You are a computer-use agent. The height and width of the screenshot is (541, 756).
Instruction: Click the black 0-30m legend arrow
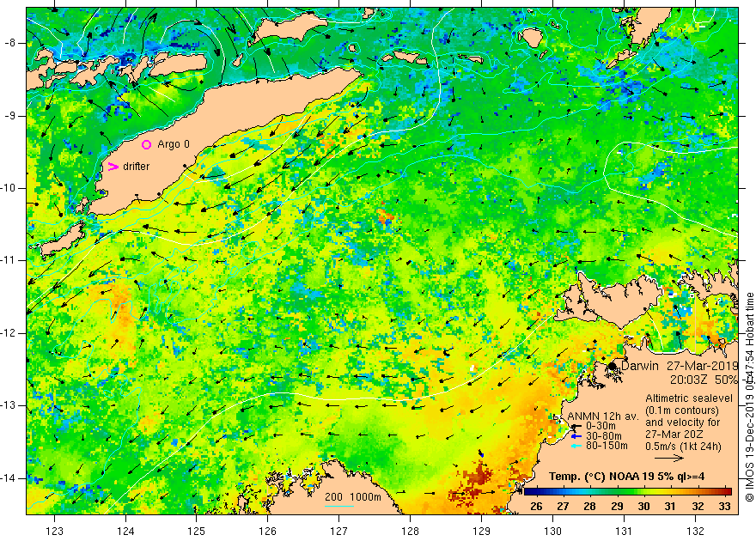tap(576, 426)
